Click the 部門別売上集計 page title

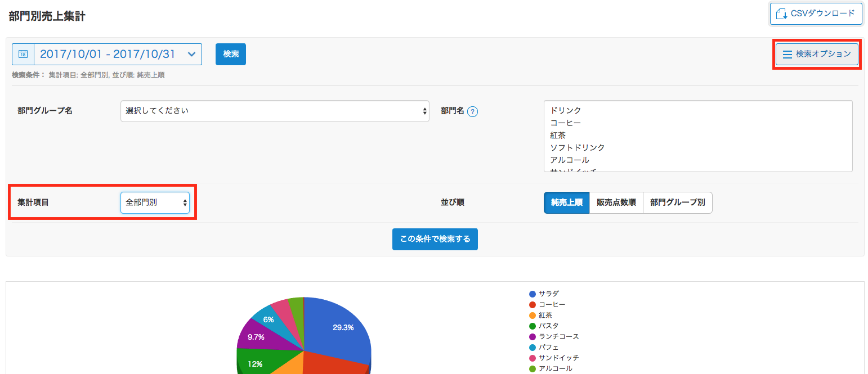click(47, 16)
